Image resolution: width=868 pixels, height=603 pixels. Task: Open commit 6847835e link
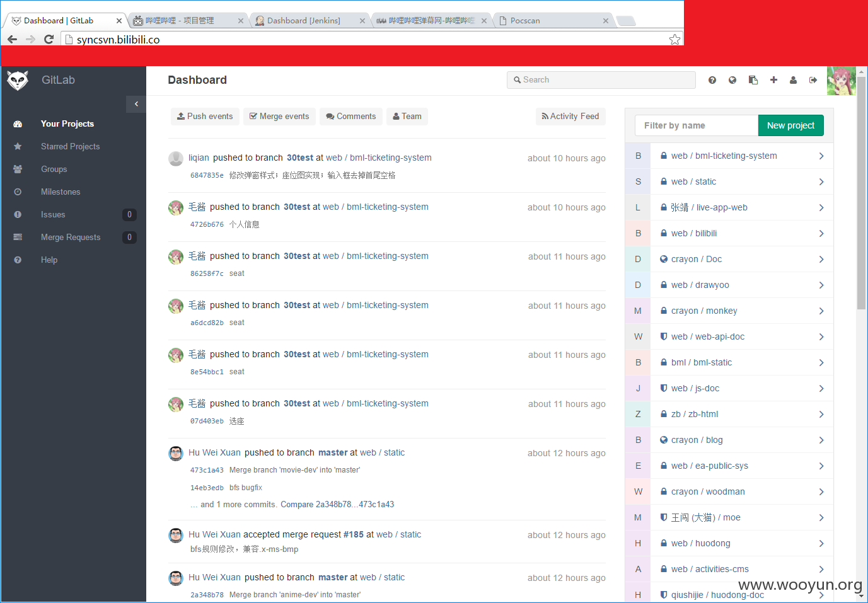tap(207, 175)
